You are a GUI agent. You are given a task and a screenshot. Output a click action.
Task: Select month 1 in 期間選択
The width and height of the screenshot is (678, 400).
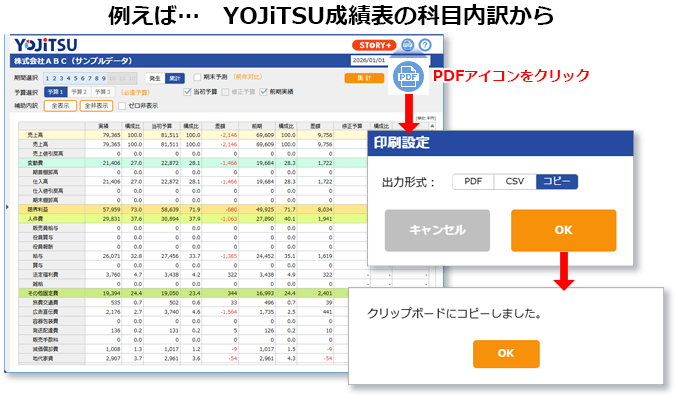point(48,78)
